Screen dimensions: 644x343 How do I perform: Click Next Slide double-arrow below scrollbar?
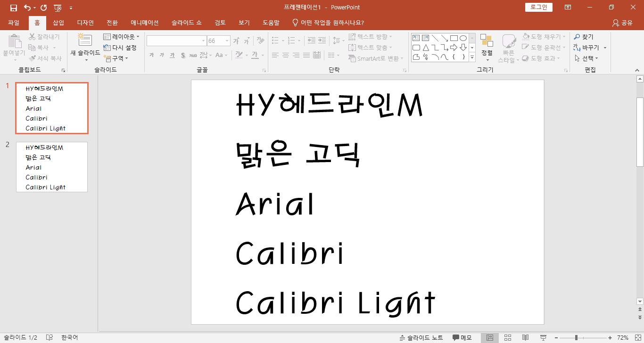640,317
